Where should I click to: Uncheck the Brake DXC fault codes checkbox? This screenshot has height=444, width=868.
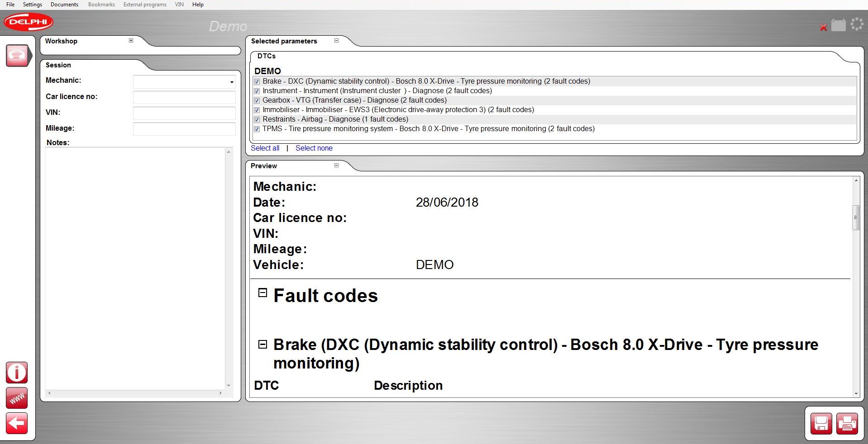(x=257, y=81)
